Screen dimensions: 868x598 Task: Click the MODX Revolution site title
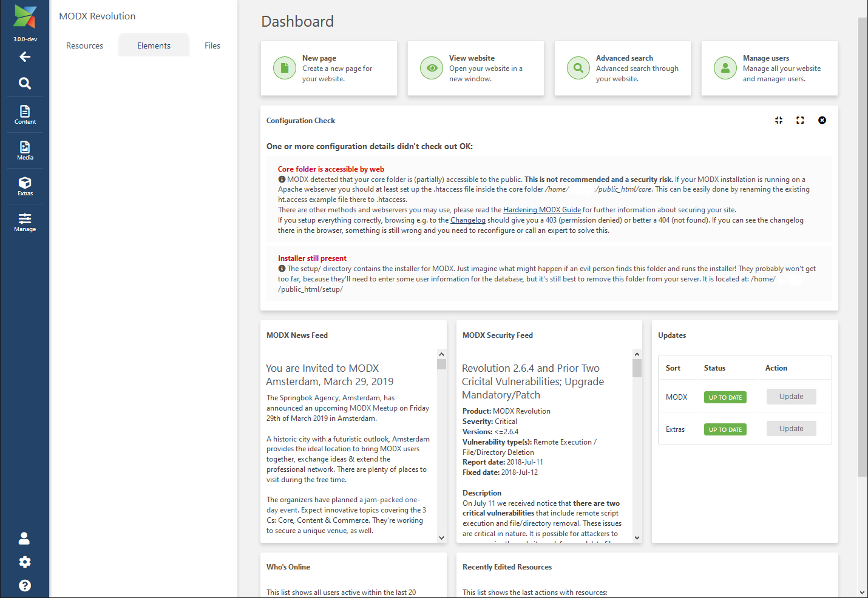(x=97, y=16)
